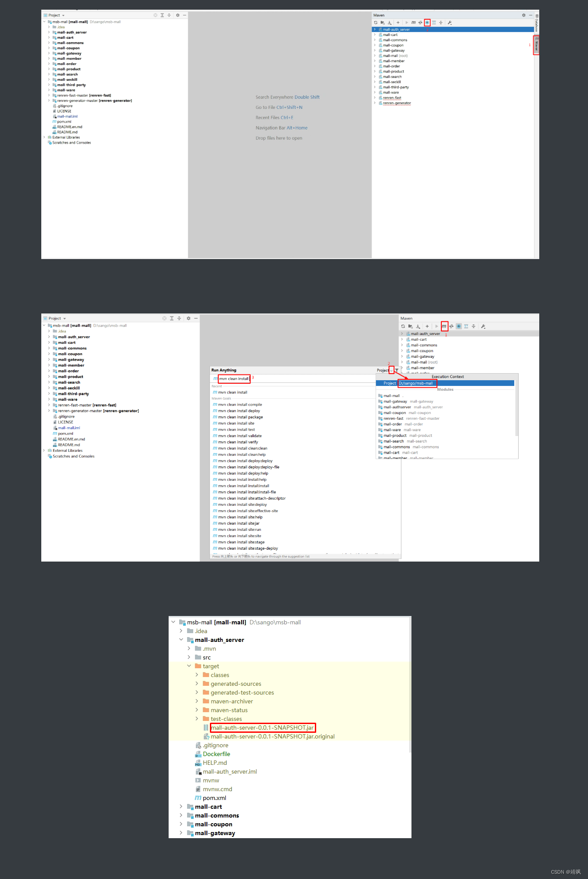Expand classes folder in bottom Project tree
The image size is (588, 879).
[x=197, y=675]
